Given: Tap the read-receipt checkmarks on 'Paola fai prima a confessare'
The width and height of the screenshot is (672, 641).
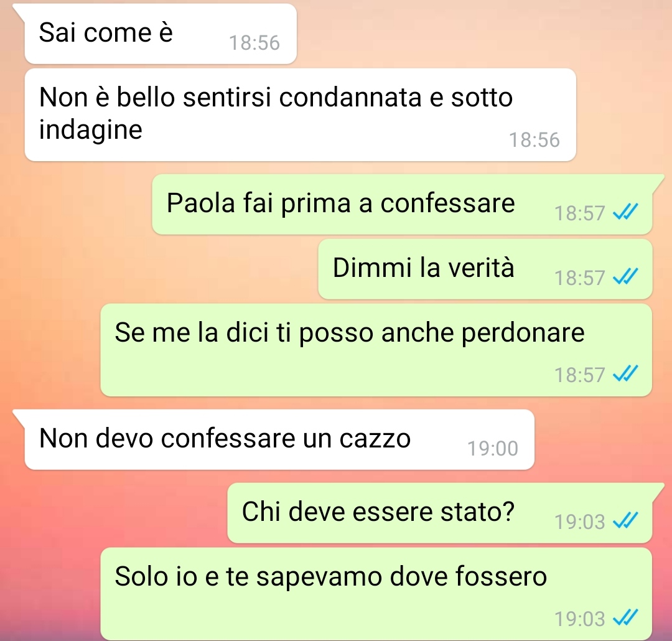Looking at the screenshot, I should tap(625, 212).
